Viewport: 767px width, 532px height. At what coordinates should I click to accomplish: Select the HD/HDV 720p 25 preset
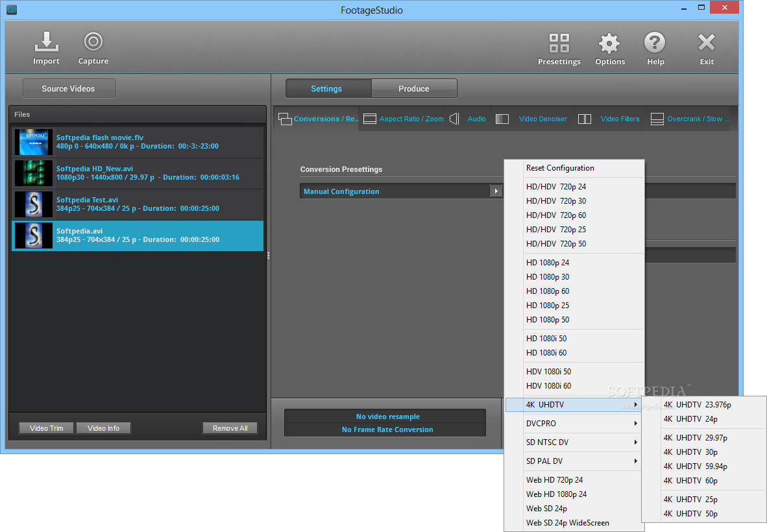tap(574, 229)
